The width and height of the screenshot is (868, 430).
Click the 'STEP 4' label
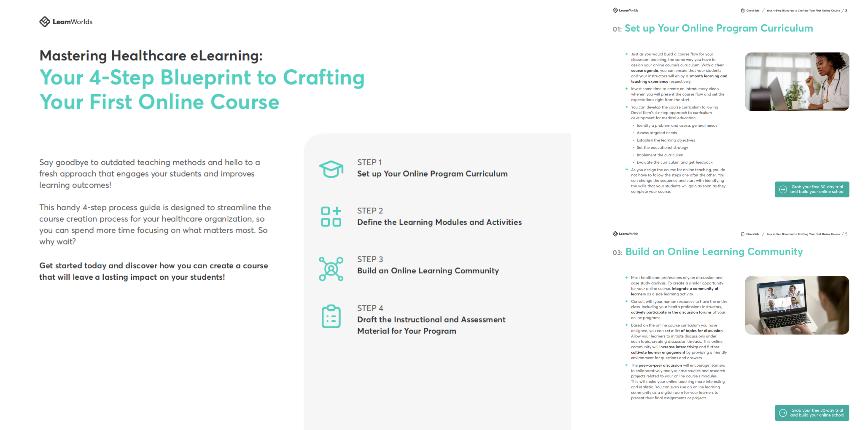pos(370,308)
